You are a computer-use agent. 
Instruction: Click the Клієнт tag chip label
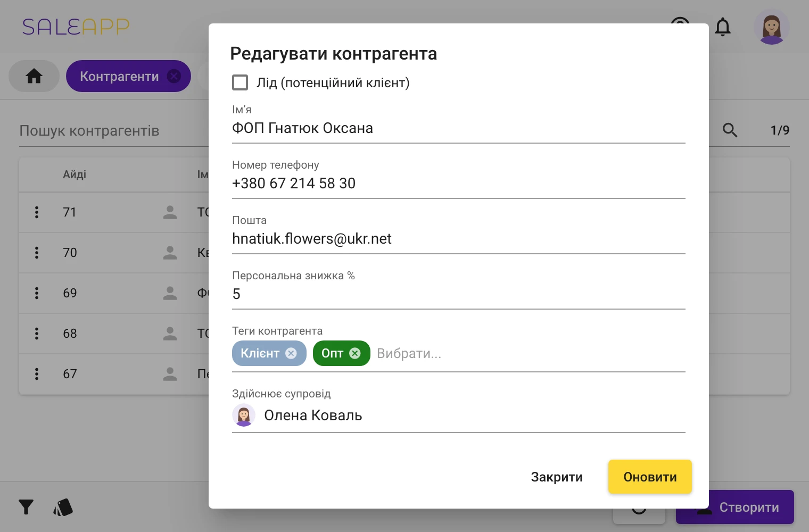(x=260, y=353)
